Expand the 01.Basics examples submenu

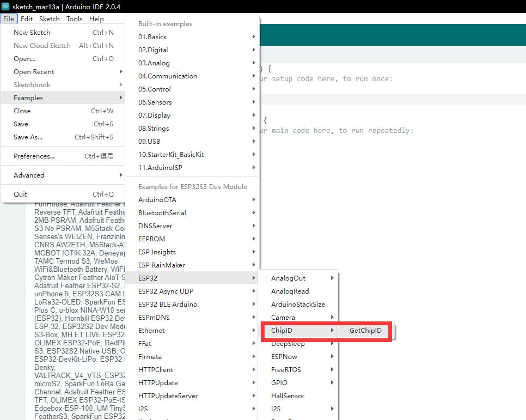tap(152, 37)
